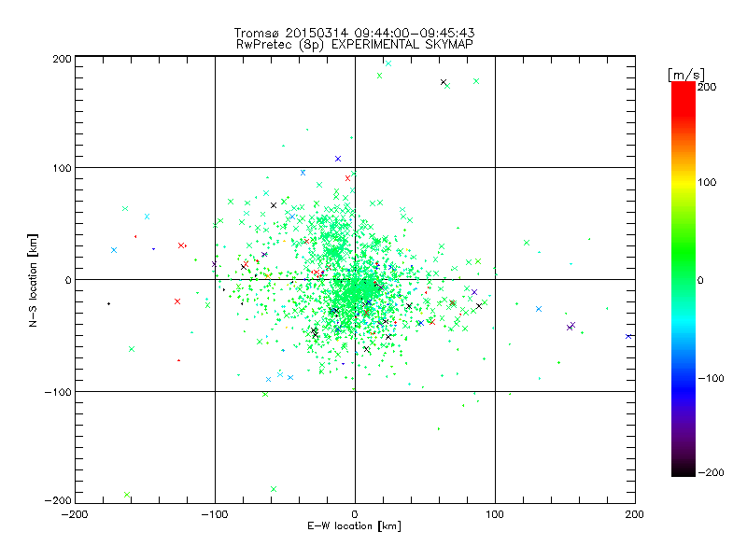Click the vertical "N-S location [km]" axis label
The height and width of the screenshot is (560, 747).
(33, 281)
